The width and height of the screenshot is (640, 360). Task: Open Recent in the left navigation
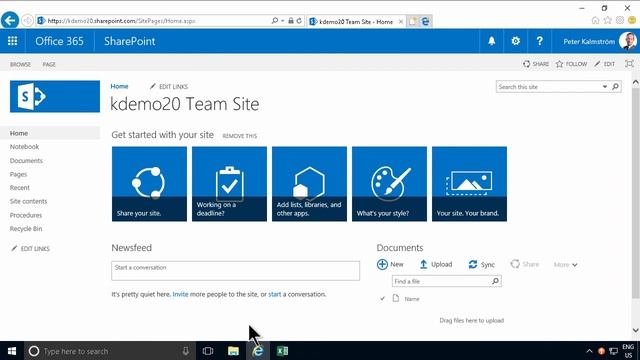20,188
